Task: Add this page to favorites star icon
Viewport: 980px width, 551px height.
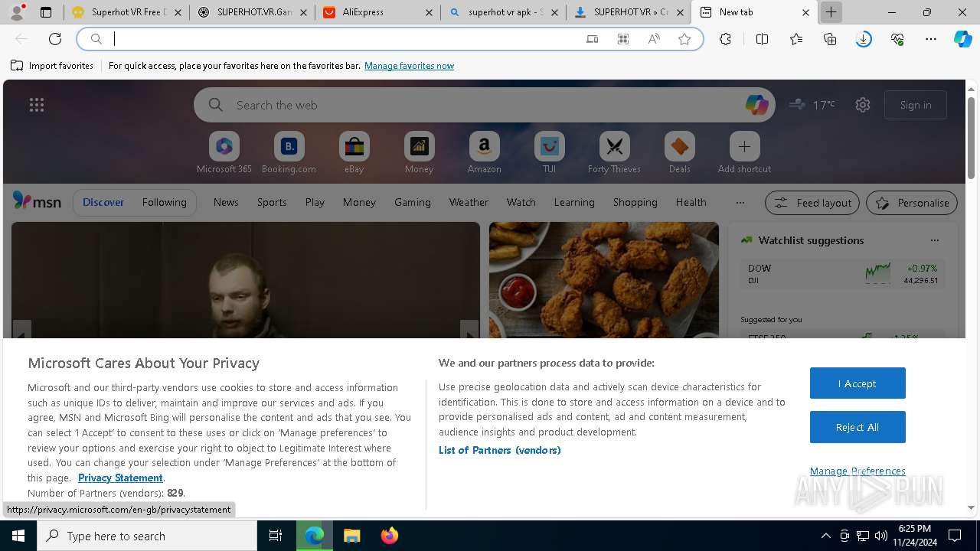Action: [684, 39]
